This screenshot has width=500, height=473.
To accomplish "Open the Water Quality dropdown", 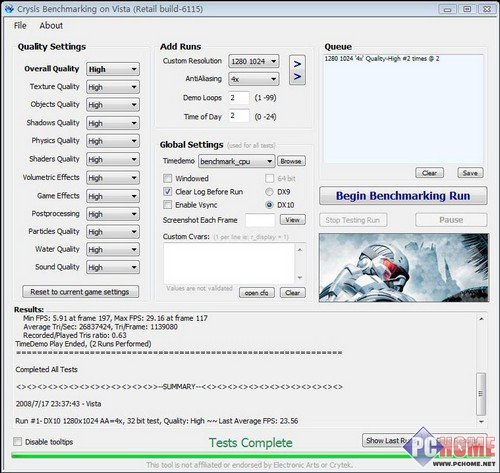I will 113,250.
